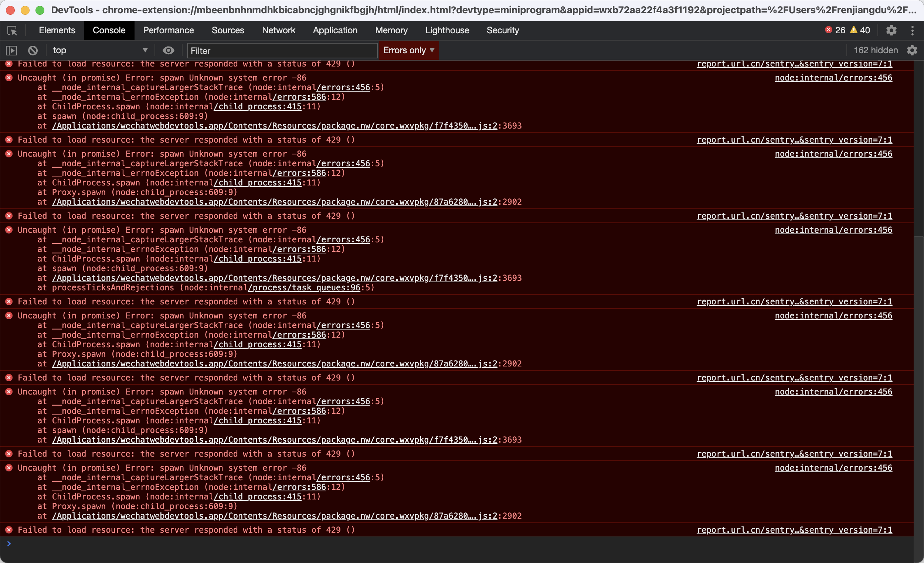The width and height of the screenshot is (924, 563).
Task: Open the Lighthouse tab
Action: 447,30
